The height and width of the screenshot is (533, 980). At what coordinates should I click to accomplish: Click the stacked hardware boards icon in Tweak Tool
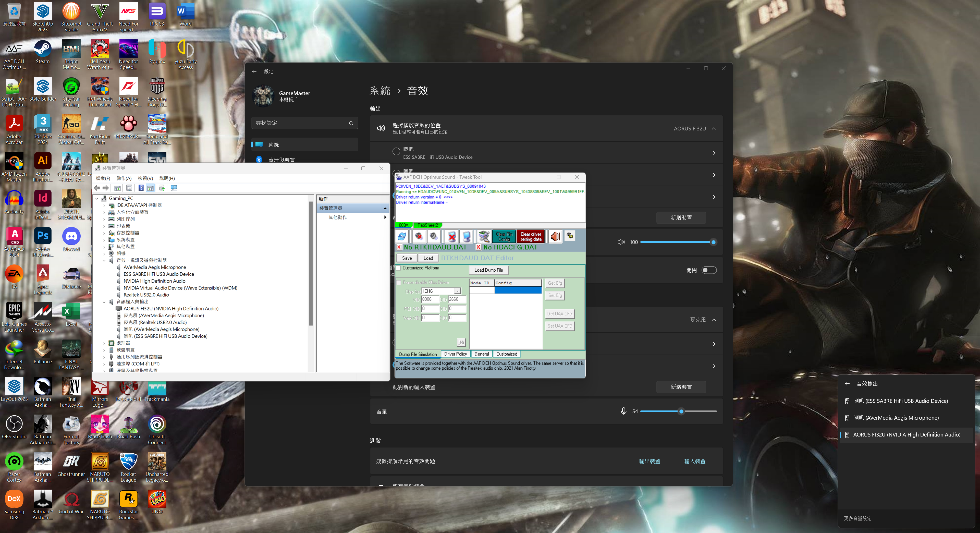pyautogui.click(x=484, y=236)
